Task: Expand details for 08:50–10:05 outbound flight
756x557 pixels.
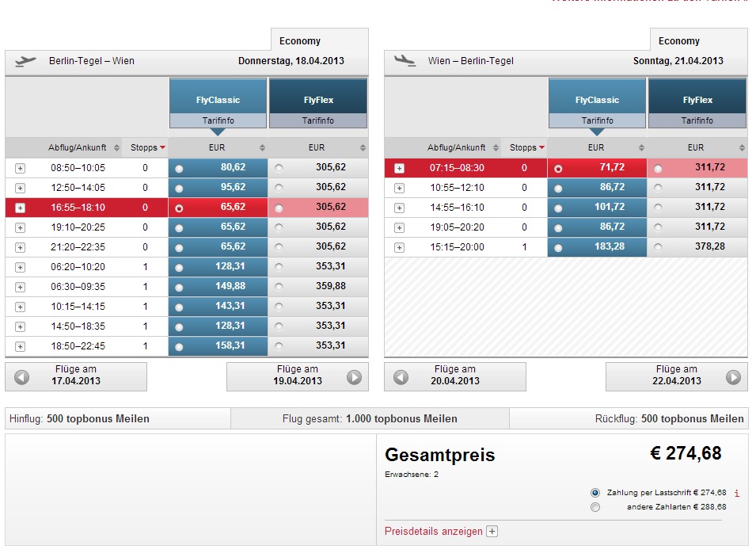Action: pos(20,168)
